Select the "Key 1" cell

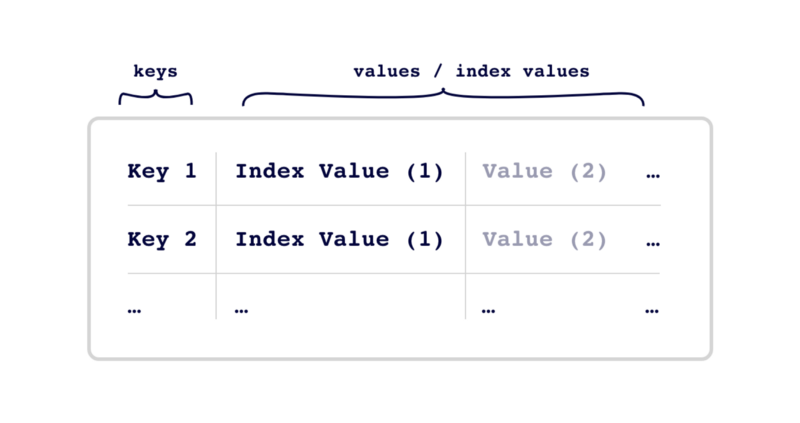(x=162, y=171)
